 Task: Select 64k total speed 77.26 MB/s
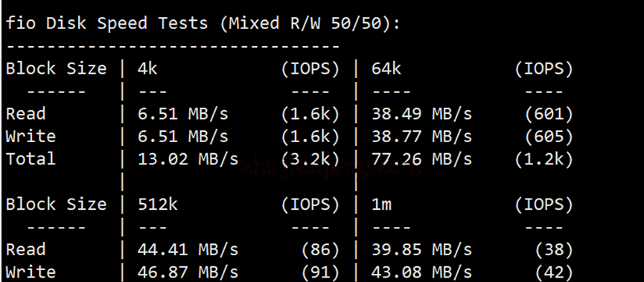422,159
